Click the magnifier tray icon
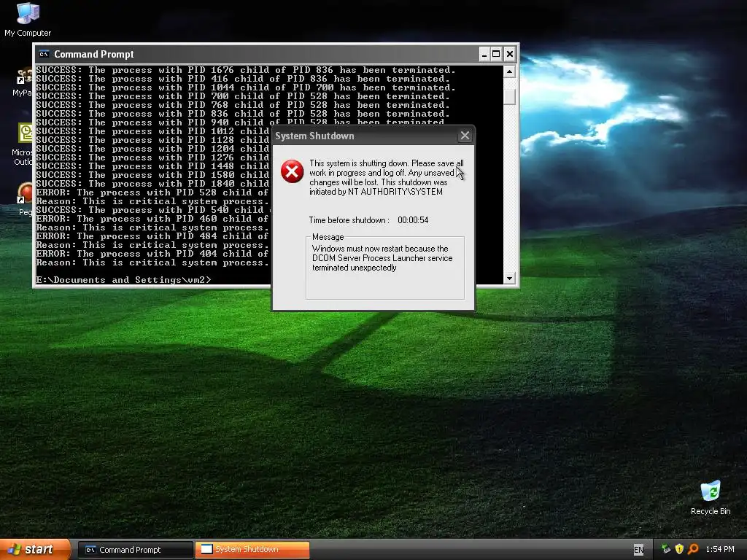The image size is (747, 560). (693, 549)
